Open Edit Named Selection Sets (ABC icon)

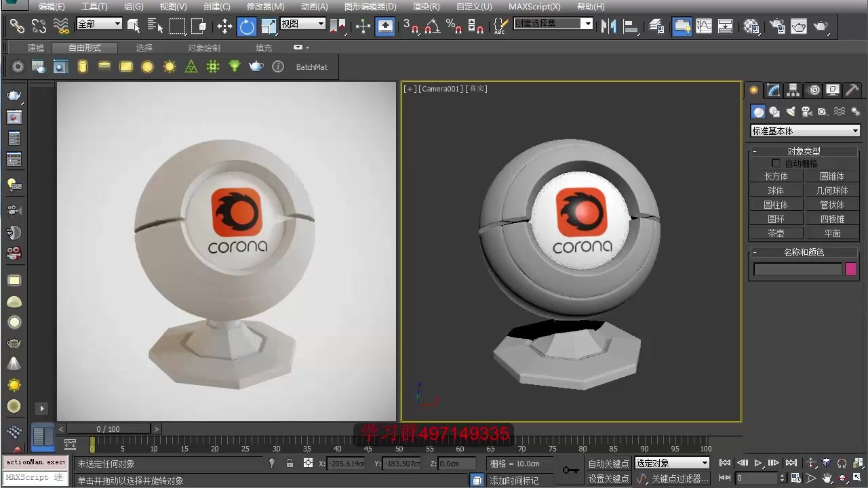coord(500,26)
